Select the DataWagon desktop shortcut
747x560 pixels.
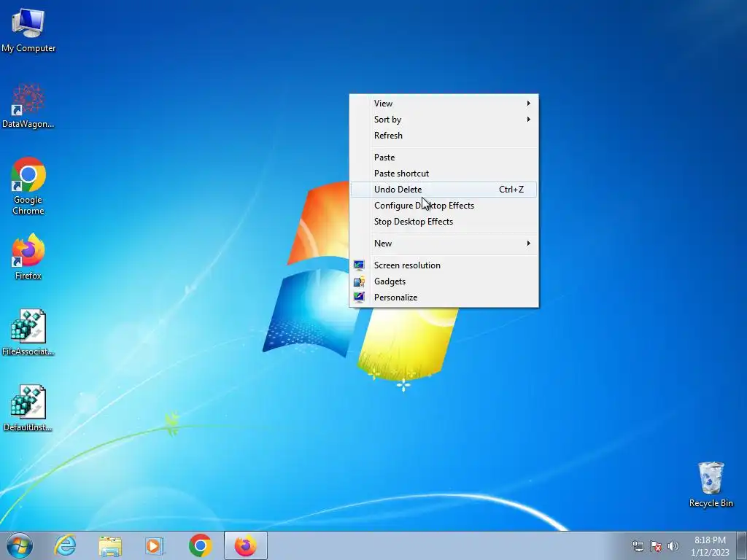pos(28,106)
